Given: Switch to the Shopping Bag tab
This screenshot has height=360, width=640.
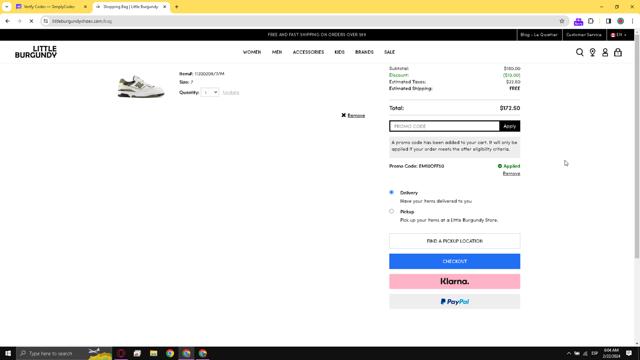Looking at the screenshot, I should 131,7.
